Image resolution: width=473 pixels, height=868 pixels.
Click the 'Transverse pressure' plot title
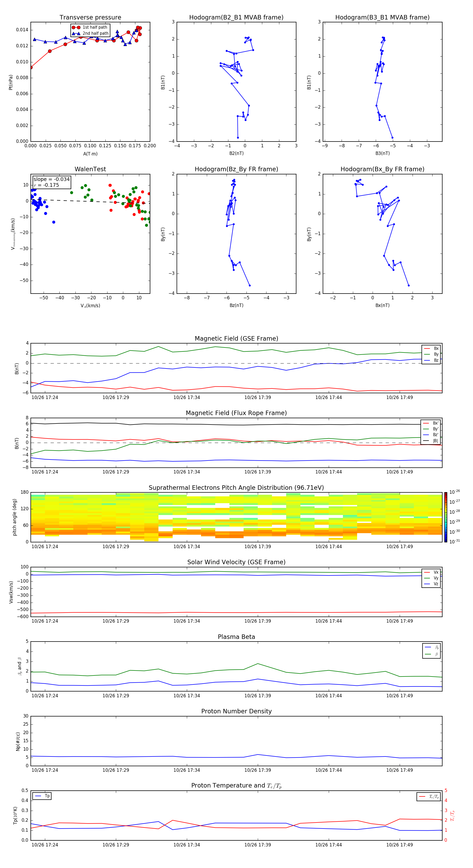[90, 18]
